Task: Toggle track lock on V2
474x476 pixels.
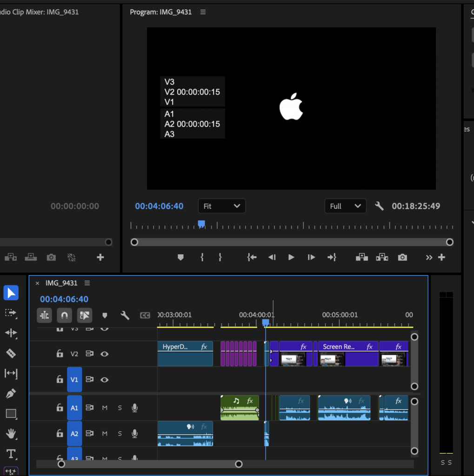Action: (x=60, y=353)
